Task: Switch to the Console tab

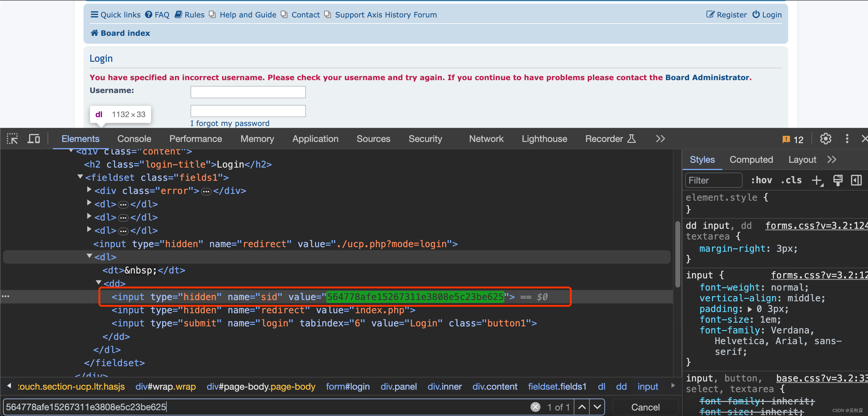Action: coord(134,139)
